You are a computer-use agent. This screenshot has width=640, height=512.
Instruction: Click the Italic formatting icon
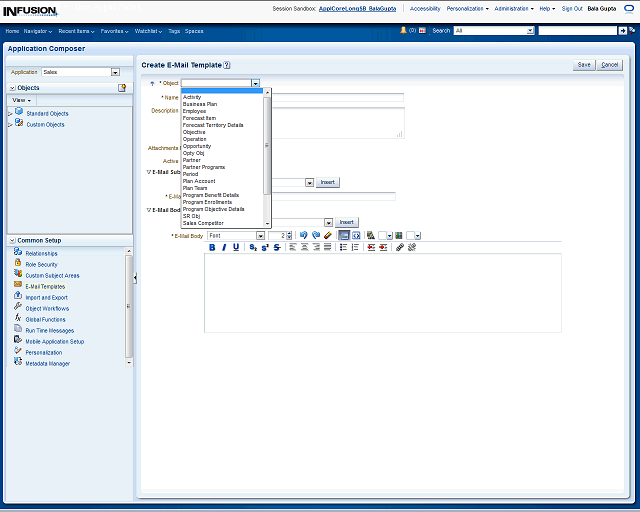[x=224, y=247]
